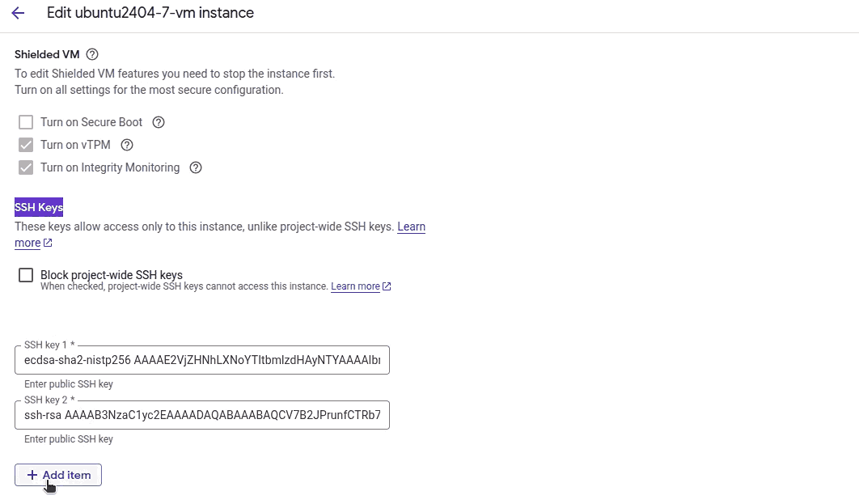Open help icon beside Shielded VM heading

(92, 54)
